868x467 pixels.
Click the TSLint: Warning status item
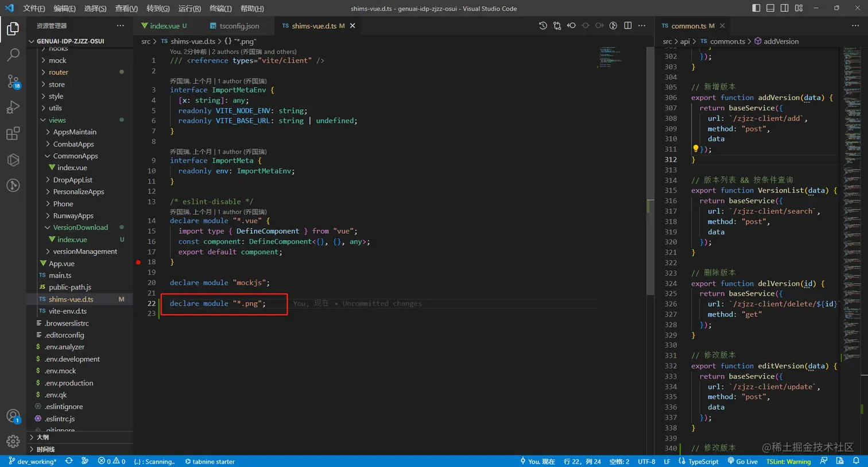point(788,461)
